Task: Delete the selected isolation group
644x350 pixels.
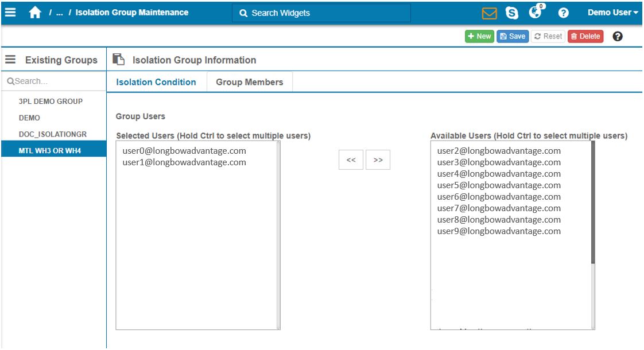Action: (585, 36)
